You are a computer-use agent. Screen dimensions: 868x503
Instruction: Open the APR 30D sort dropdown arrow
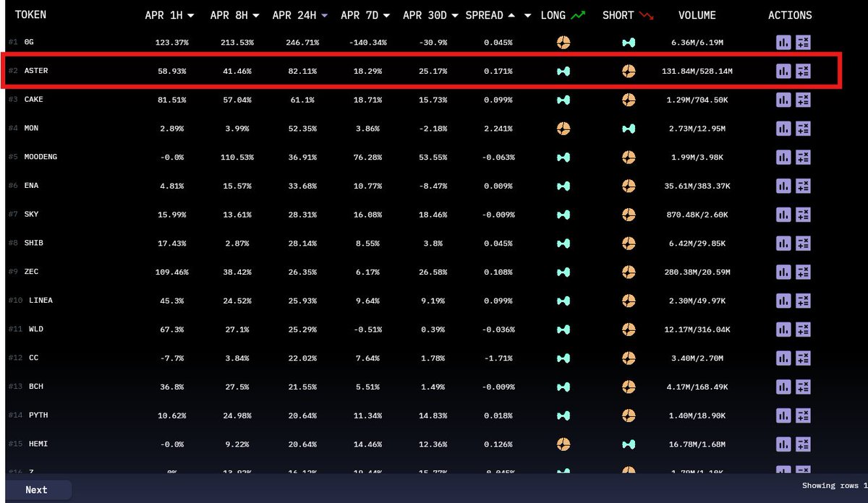point(456,15)
